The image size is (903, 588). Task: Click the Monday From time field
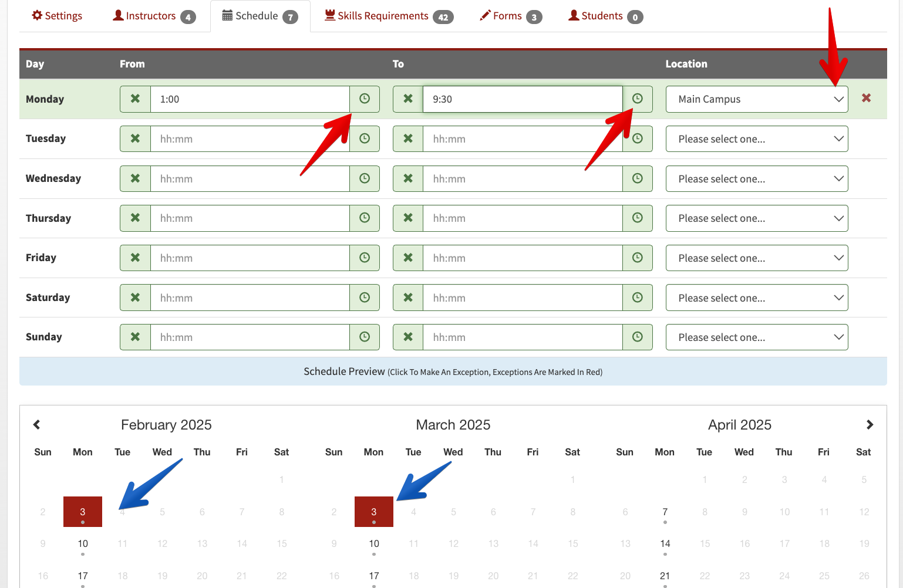[x=250, y=99]
